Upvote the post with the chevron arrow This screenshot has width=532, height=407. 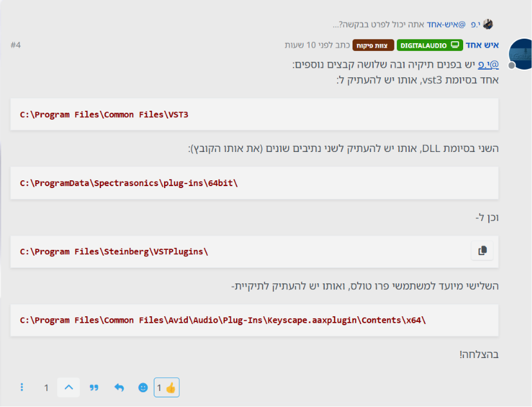[69, 387]
